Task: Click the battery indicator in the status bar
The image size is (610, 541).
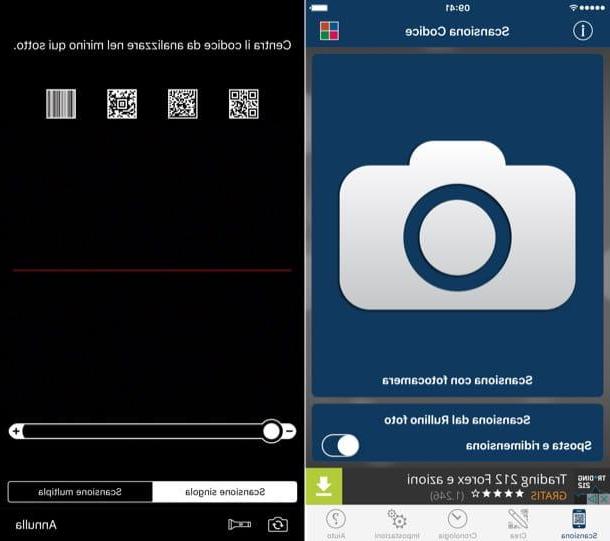Action: (x=319, y=8)
